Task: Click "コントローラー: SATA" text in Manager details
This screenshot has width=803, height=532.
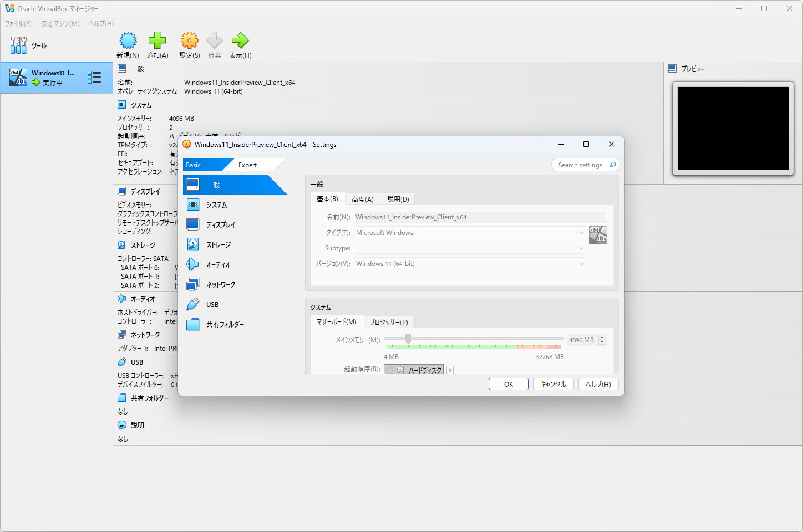Action: [143, 258]
